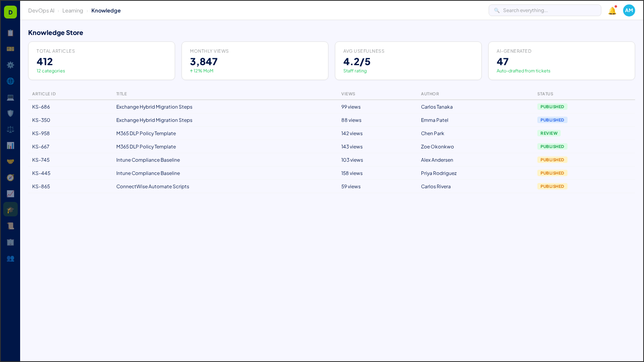Click the laptop devices icon in the sidebar
Screen dimensions: 644x362
(x=10, y=97)
